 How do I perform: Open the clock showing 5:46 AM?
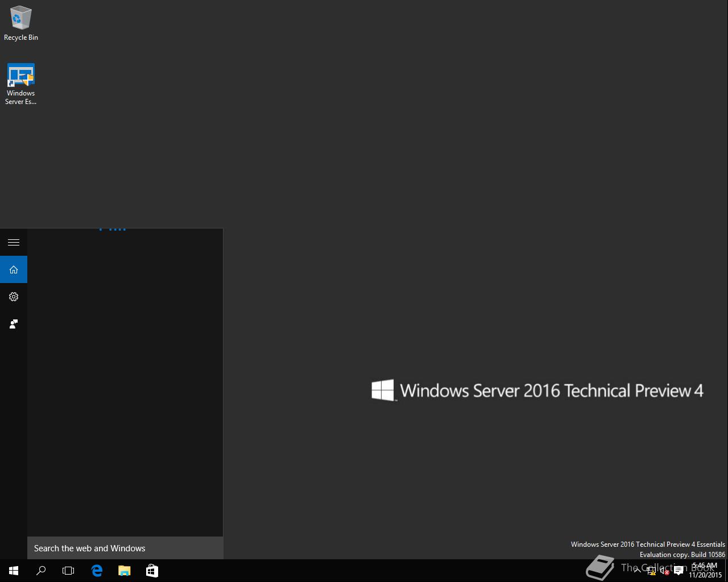(705, 571)
